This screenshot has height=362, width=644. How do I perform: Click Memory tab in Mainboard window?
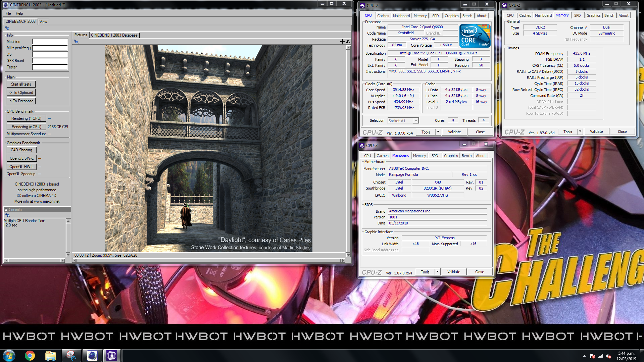click(x=419, y=156)
